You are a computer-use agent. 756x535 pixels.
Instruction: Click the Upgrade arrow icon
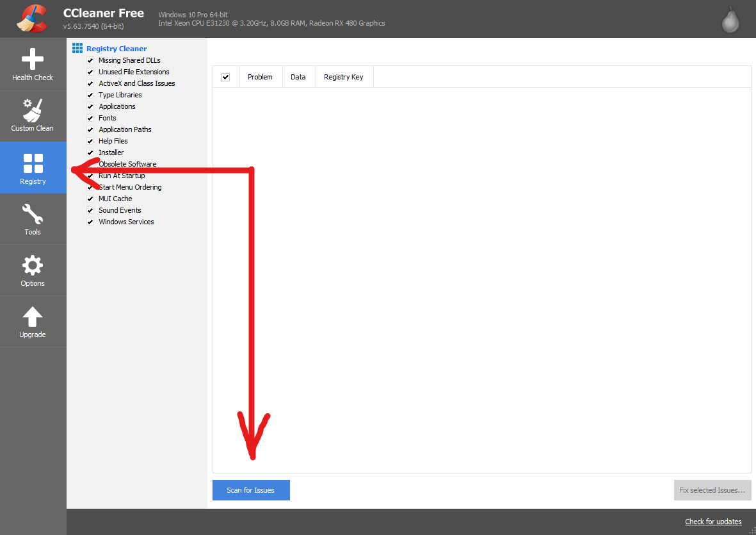pos(33,321)
